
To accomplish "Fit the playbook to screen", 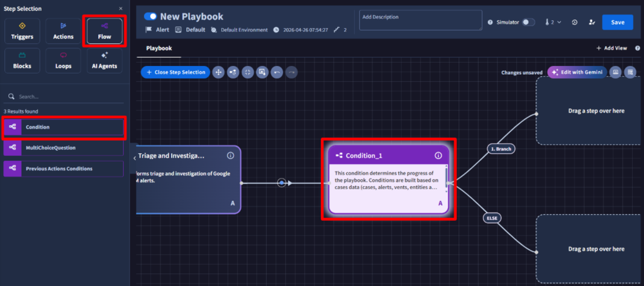I will 247,72.
